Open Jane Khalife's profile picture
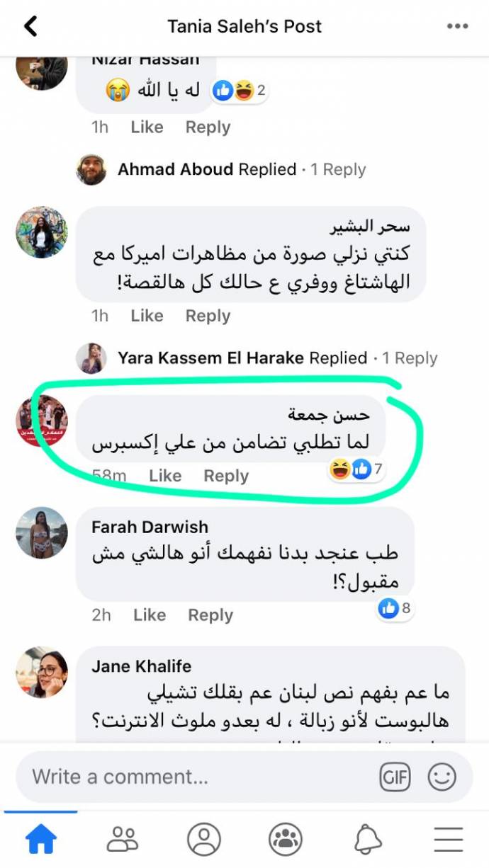The height and width of the screenshot is (868, 489). pos(42,671)
